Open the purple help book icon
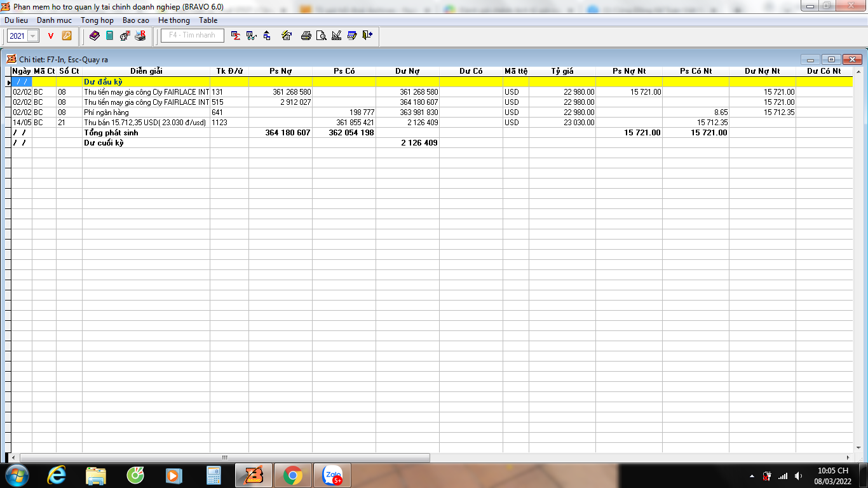Viewport: 868px width, 488px height. 95,36
